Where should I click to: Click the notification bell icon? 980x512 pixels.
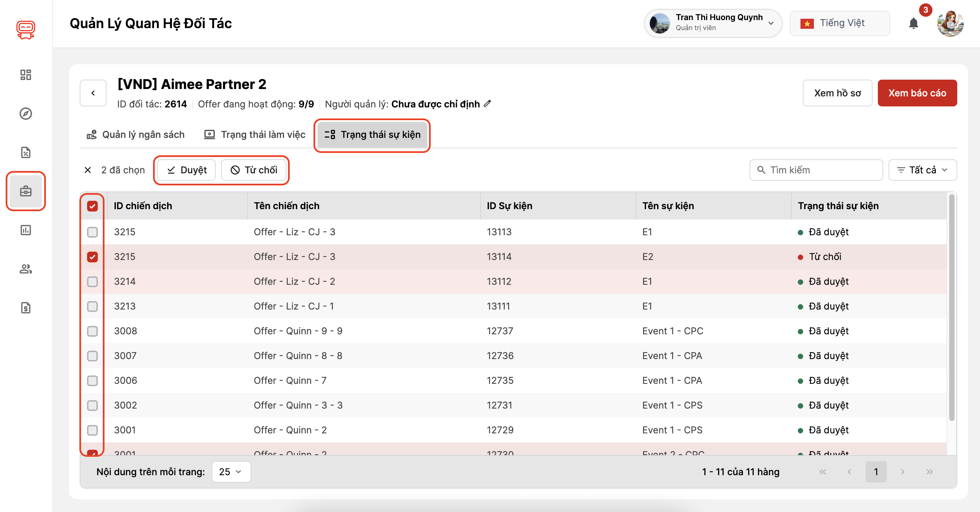point(913,23)
